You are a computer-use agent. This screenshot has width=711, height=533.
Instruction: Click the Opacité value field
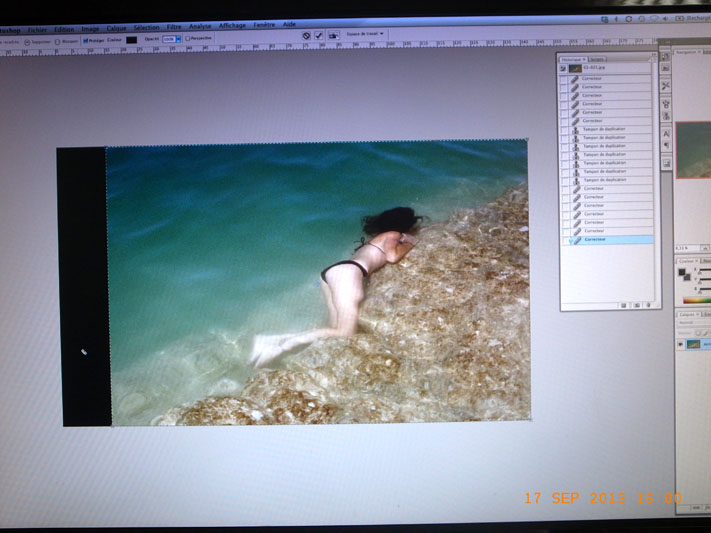click(x=169, y=39)
